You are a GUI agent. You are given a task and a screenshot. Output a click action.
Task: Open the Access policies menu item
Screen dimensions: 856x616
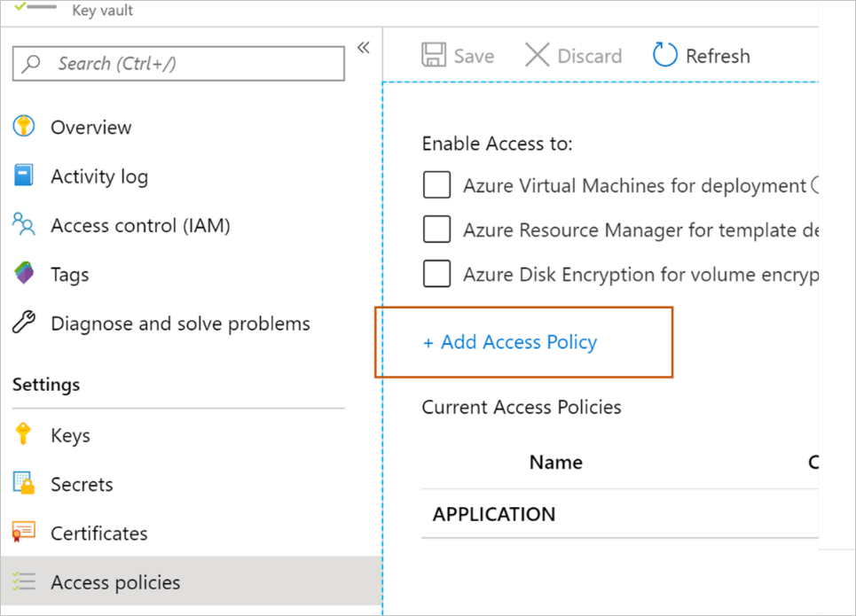pyautogui.click(x=115, y=582)
